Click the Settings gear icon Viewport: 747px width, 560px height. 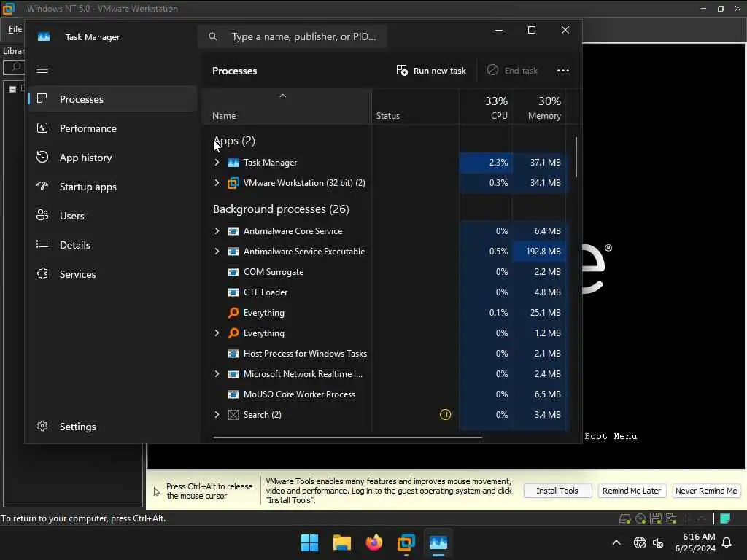tap(42, 426)
